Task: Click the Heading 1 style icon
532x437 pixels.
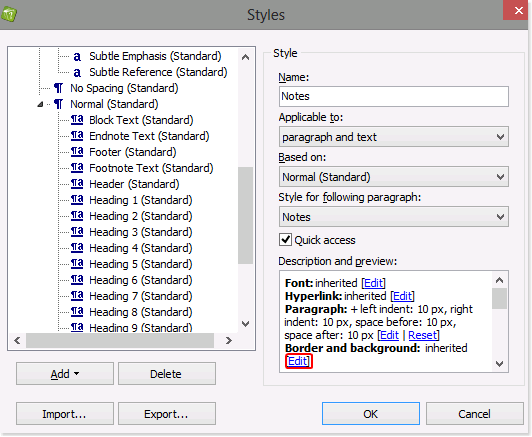Action: pyautogui.click(x=77, y=200)
